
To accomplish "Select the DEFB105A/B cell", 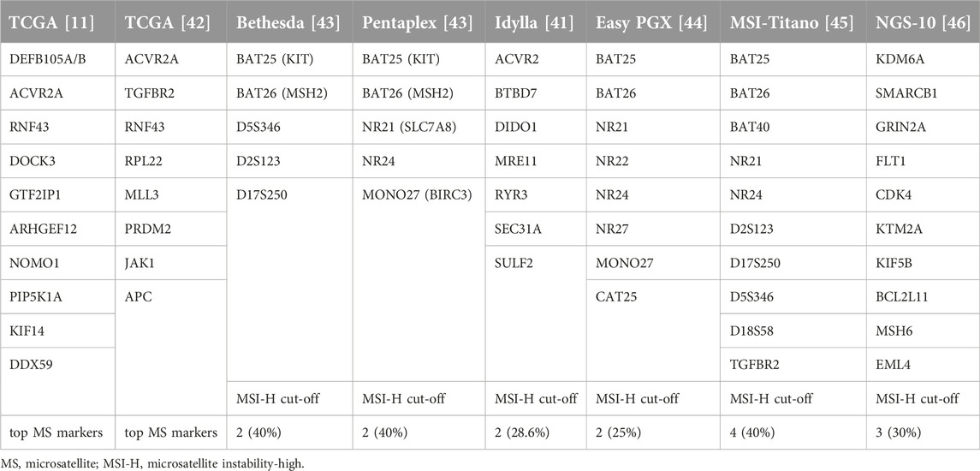I will tap(57, 59).
